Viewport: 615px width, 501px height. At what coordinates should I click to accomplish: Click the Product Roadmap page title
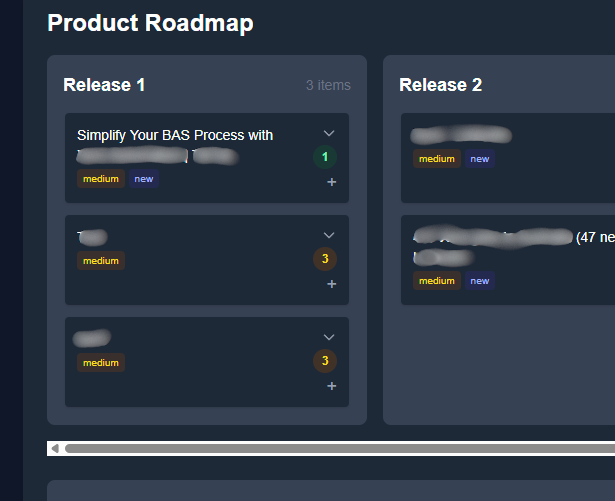(x=150, y=23)
